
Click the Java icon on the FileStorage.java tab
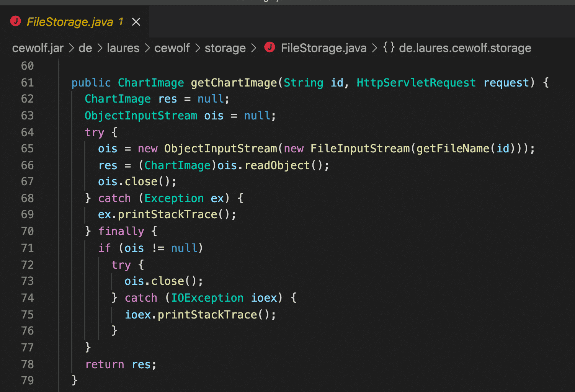(16, 21)
